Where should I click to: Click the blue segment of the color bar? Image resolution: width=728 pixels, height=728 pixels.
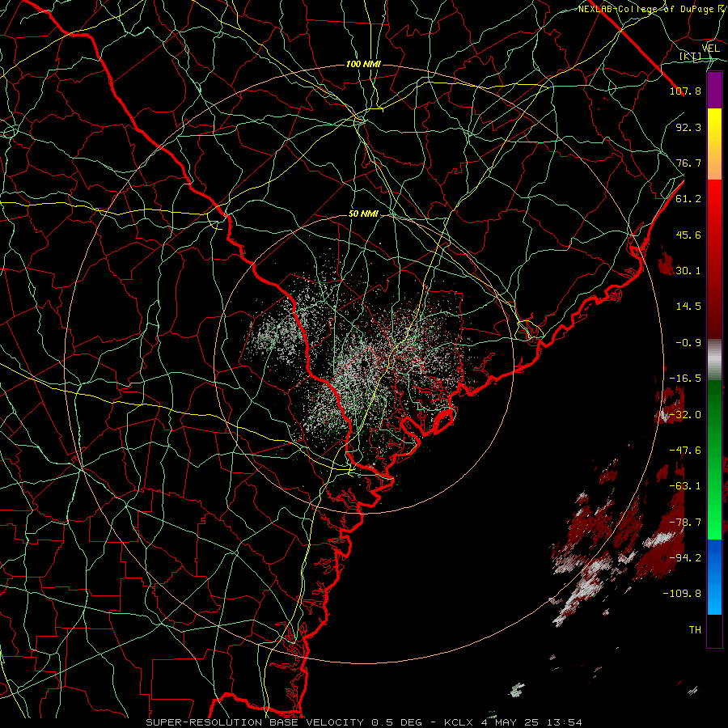tap(714, 577)
